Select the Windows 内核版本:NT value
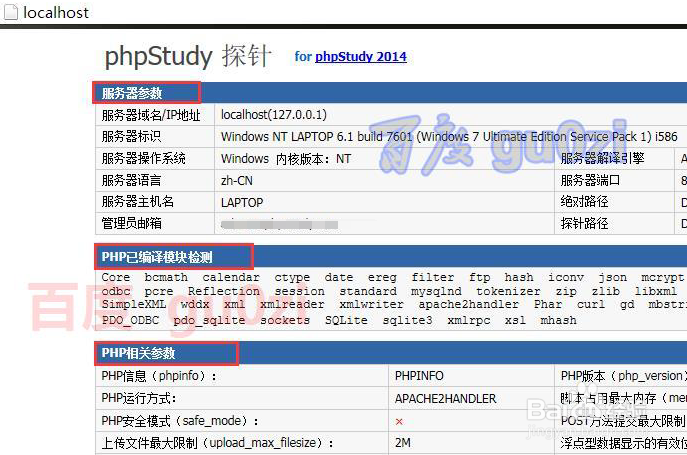Image resolution: width=687 pixels, height=455 pixels. point(286,159)
